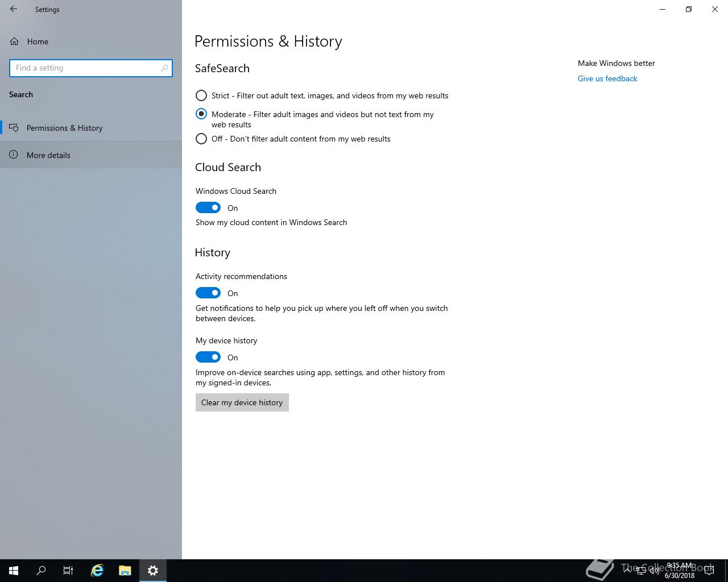Restore down the Settings window

coord(689,9)
